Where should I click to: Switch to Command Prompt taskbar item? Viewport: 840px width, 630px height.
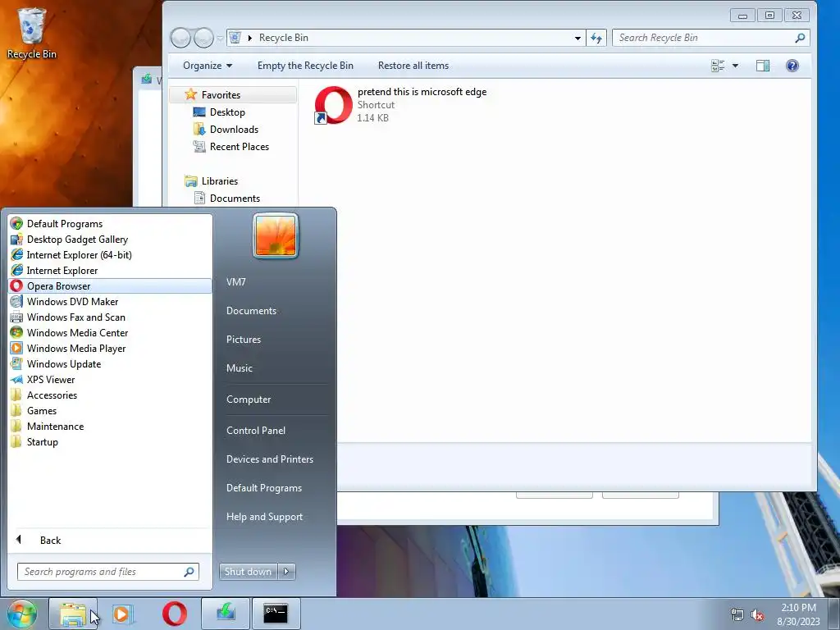pos(276,614)
